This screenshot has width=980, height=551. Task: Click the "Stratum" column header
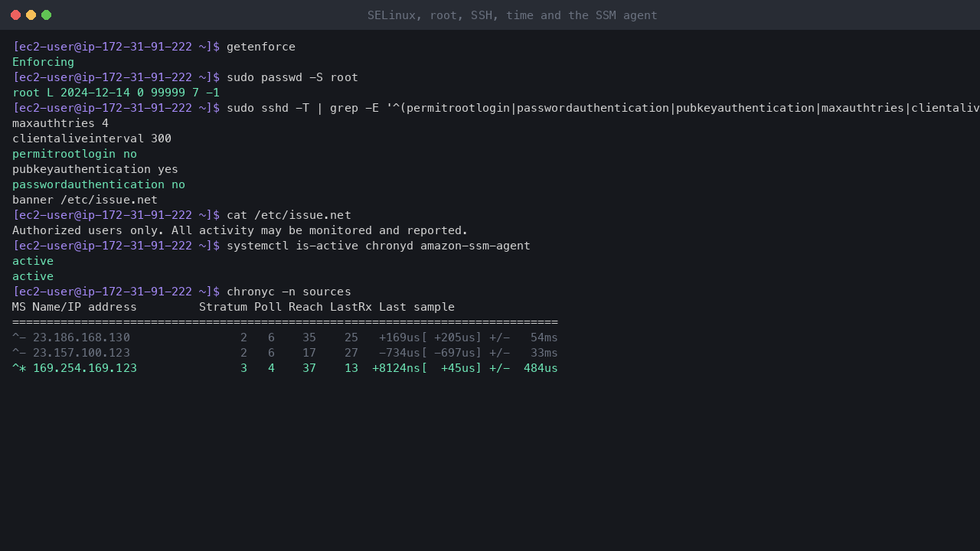(224, 307)
